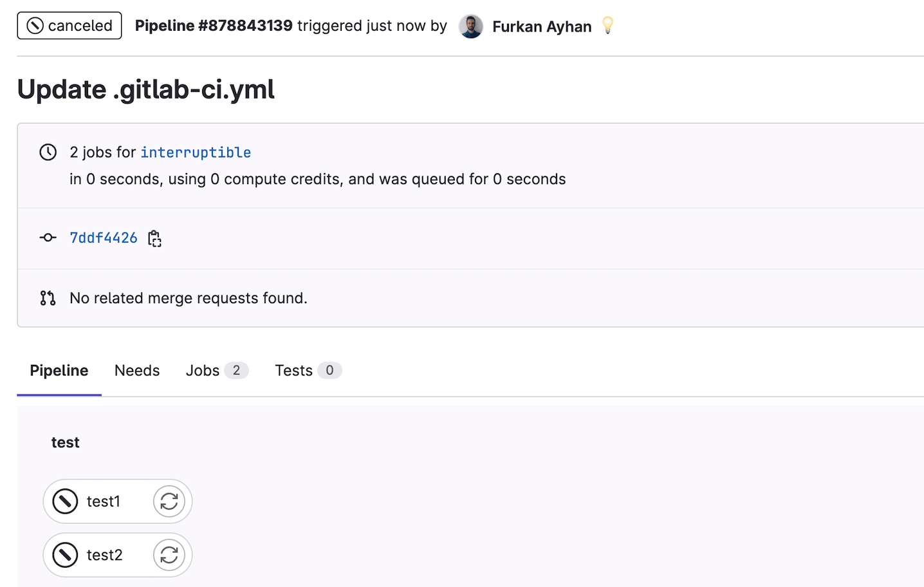
Task: Retry the test1 job
Action: coord(169,501)
